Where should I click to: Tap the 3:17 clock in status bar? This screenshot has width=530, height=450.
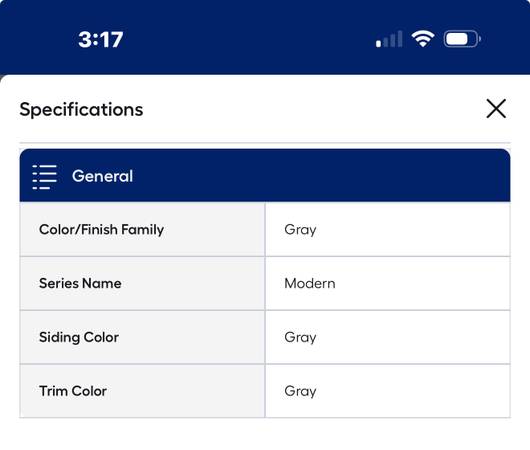[x=100, y=40]
